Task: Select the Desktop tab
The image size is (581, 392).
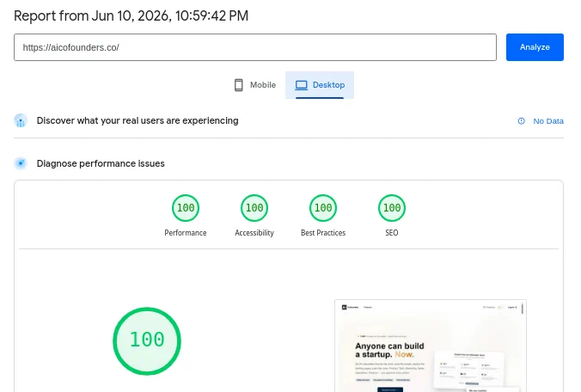Action: click(320, 85)
